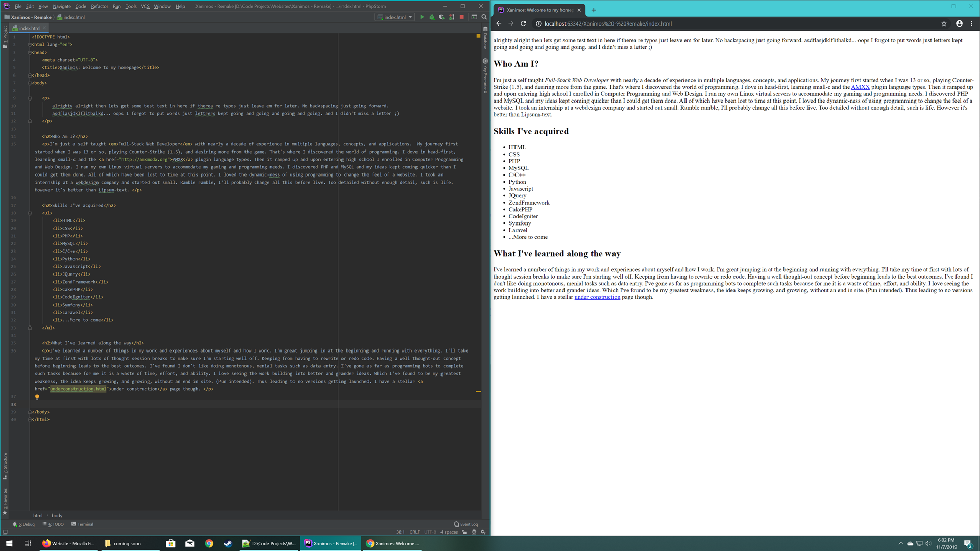The image size is (980, 551).
Task: Bookmark this page with the star icon
Action: coord(944,23)
